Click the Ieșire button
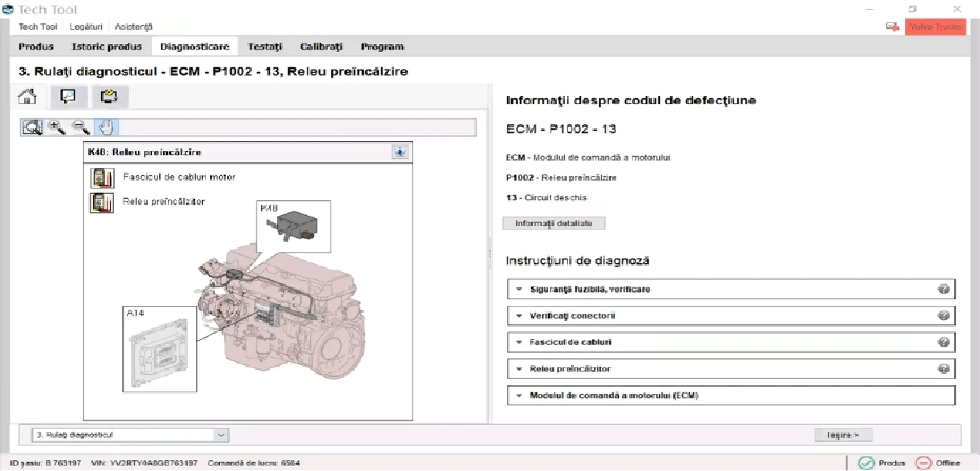The width and height of the screenshot is (980, 471). click(x=843, y=435)
